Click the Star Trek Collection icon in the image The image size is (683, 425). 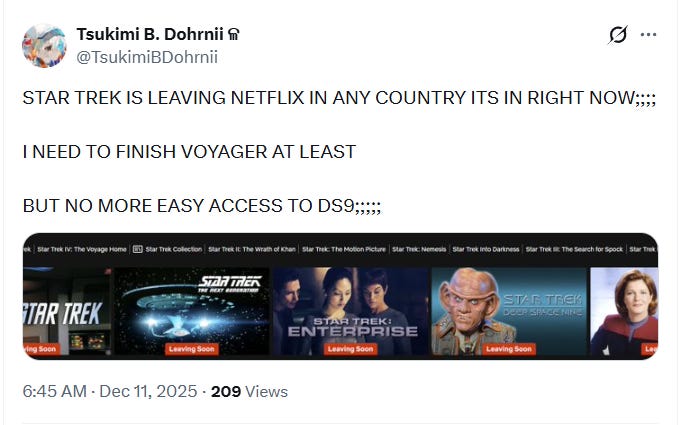coord(138,249)
